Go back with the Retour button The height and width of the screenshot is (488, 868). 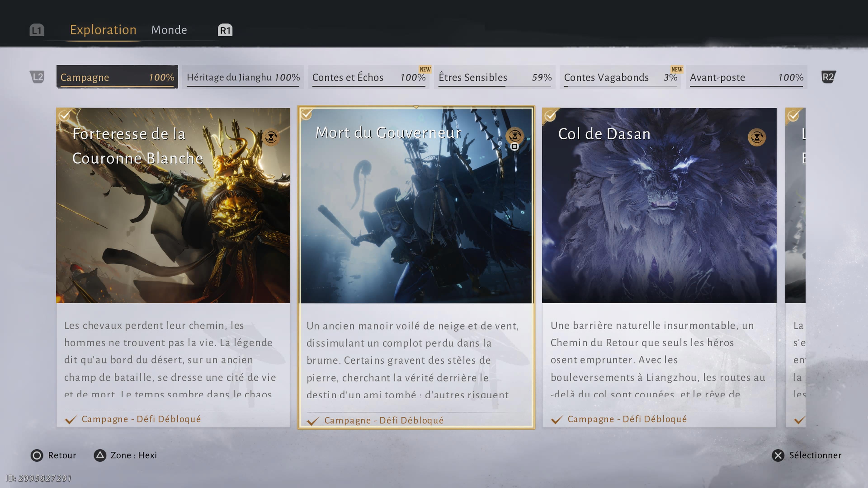point(53,455)
